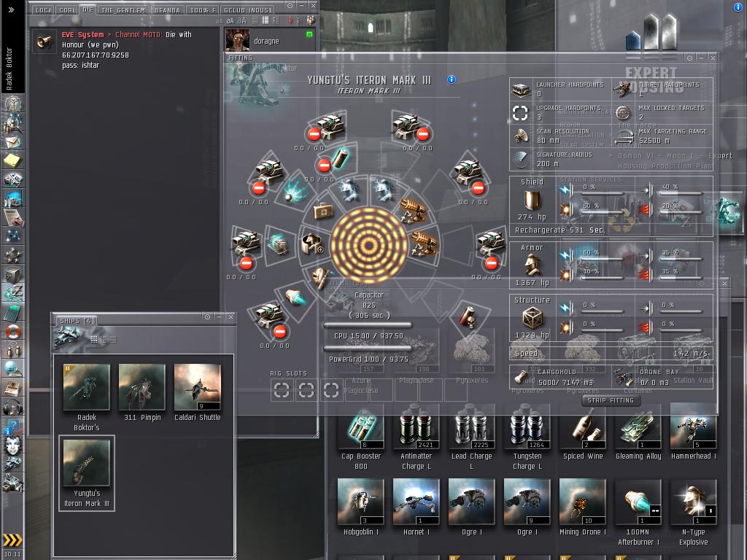Click the Structure cube icon
This screenshot has height=560, width=747.
pyautogui.click(x=532, y=318)
